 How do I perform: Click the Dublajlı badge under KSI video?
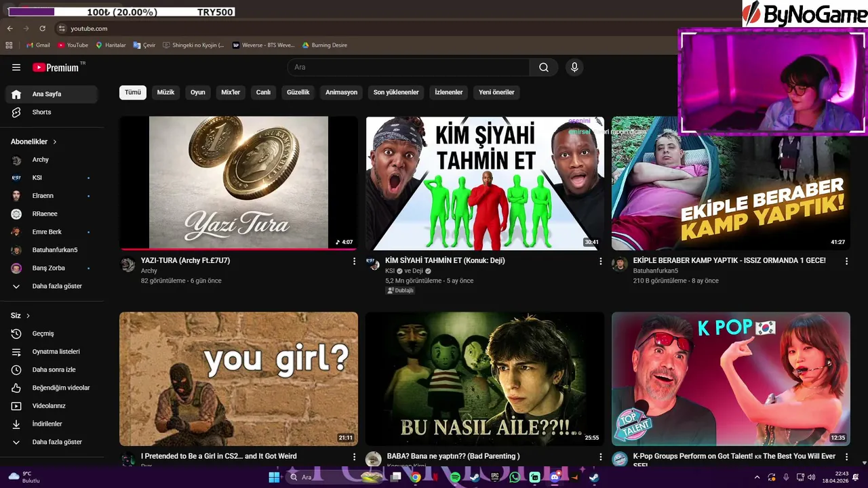click(400, 290)
